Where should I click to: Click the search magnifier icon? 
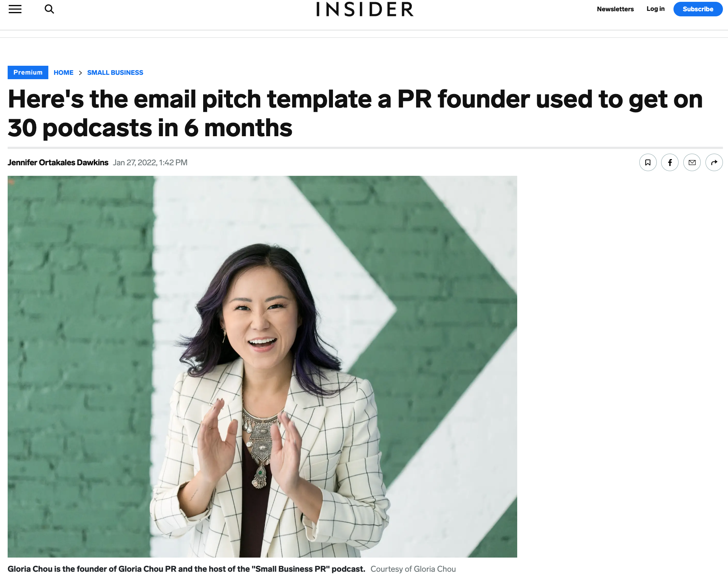(49, 9)
